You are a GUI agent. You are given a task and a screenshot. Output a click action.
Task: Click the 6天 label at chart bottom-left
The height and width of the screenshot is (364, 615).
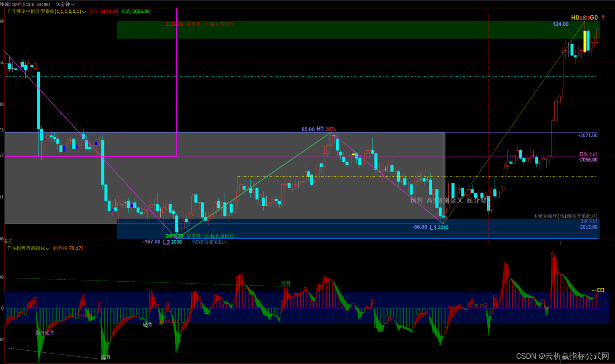pyautogui.click(x=8, y=241)
